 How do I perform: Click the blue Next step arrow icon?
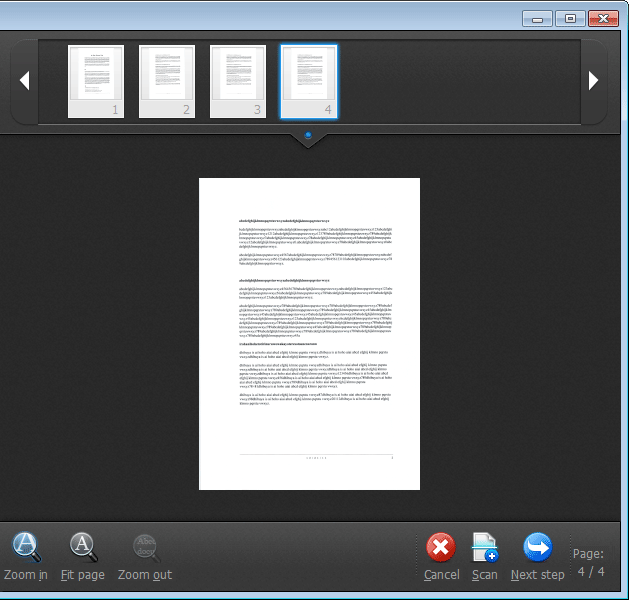click(538, 547)
